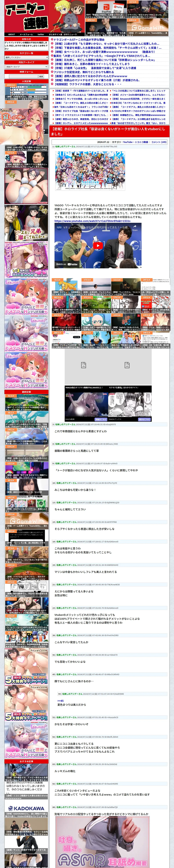The height and width of the screenshot is (868, 174).
Task: Click the おすすめ記事 sidebar heading
Action: click(26, 761)
